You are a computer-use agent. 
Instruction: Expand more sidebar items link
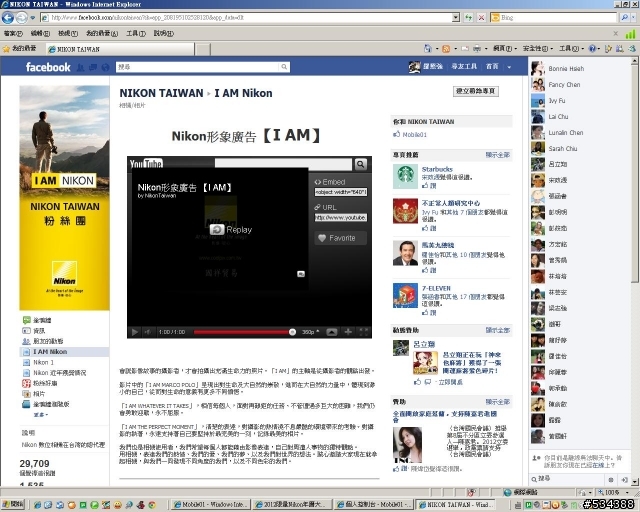tap(40, 415)
